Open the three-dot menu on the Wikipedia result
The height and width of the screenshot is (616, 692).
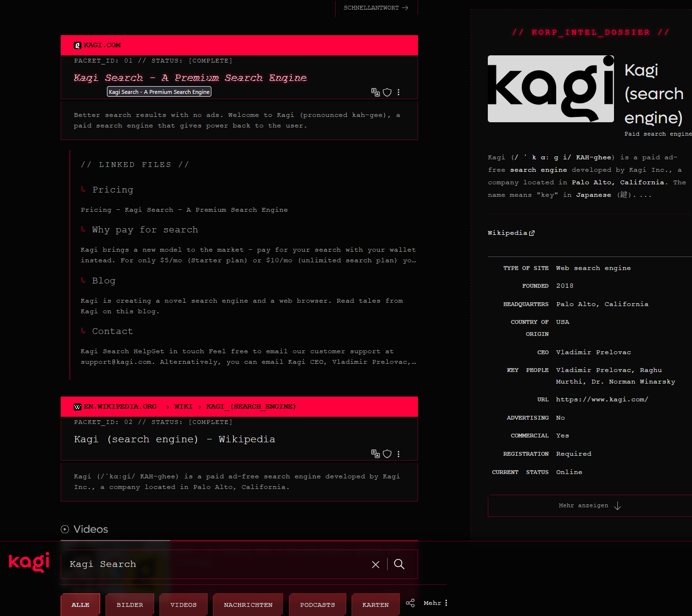[399, 454]
